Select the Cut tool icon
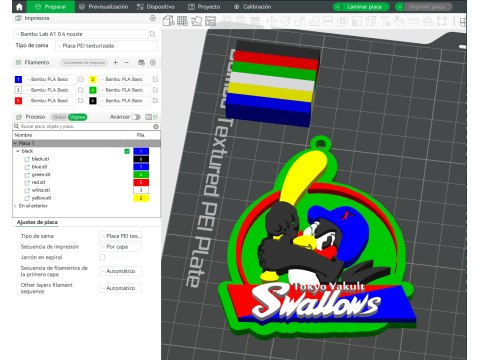This screenshot has height=360, width=480. pos(328,22)
